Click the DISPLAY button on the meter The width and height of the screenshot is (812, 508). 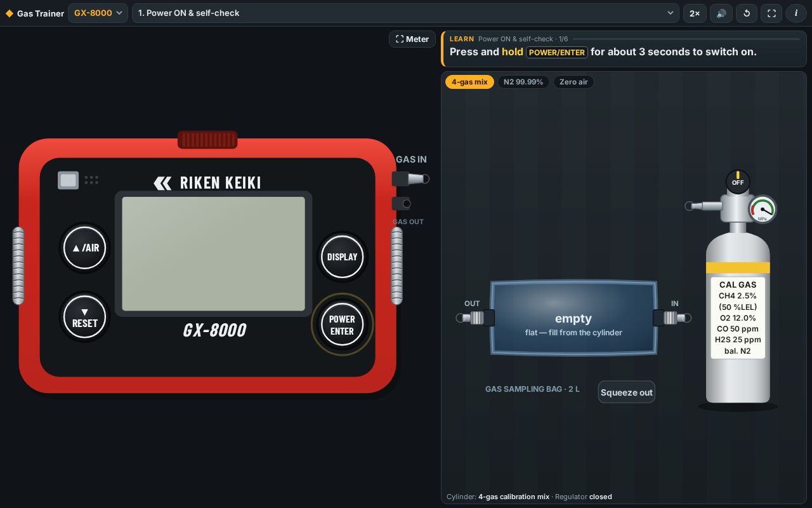pos(342,257)
